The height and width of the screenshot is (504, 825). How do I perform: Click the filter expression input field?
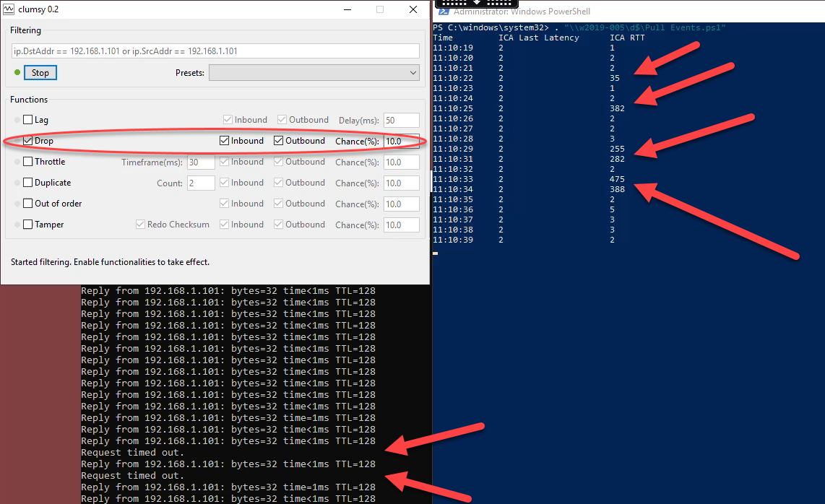pos(215,51)
